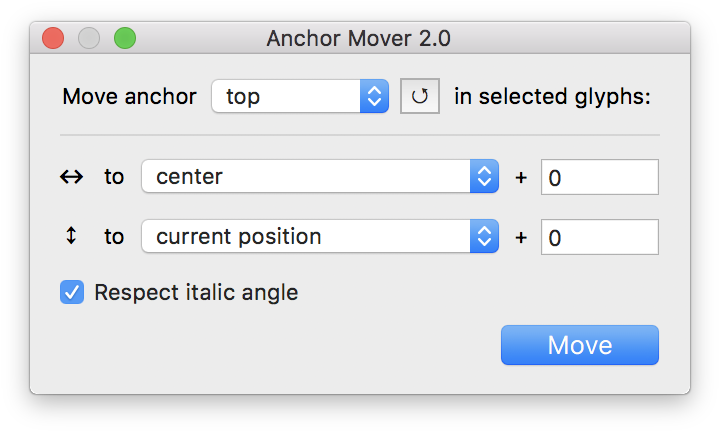
Task: Click the horizontal offset input field
Action: click(x=599, y=177)
